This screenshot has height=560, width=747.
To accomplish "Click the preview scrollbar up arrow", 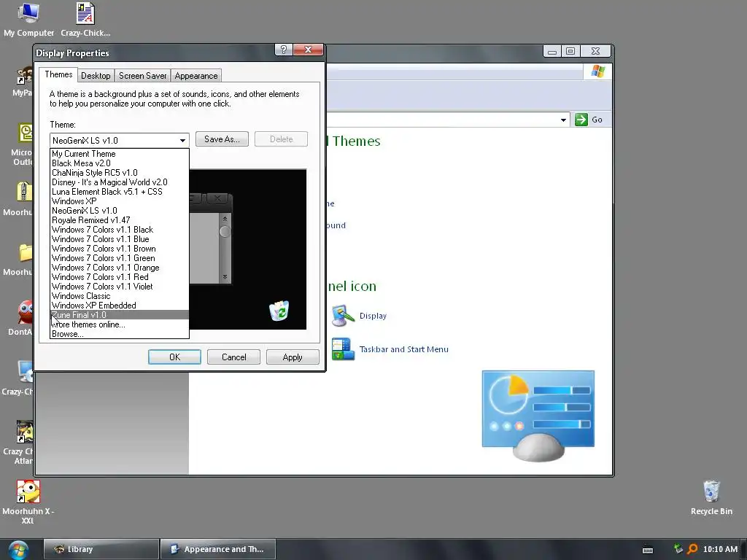I will click(x=225, y=219).
